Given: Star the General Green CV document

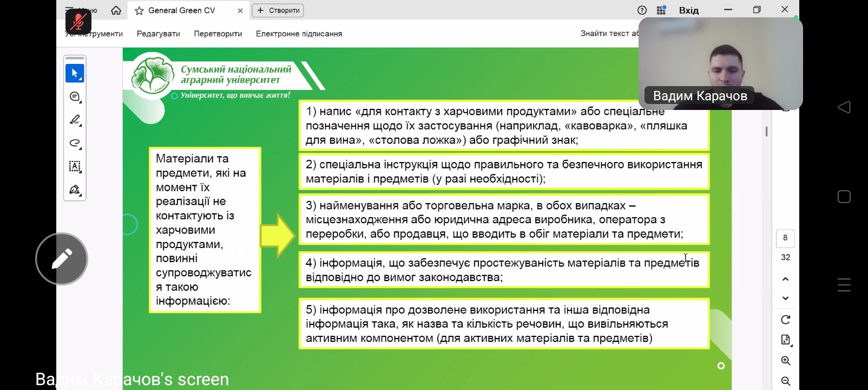Looking at the screenshot, I should 139,11.
